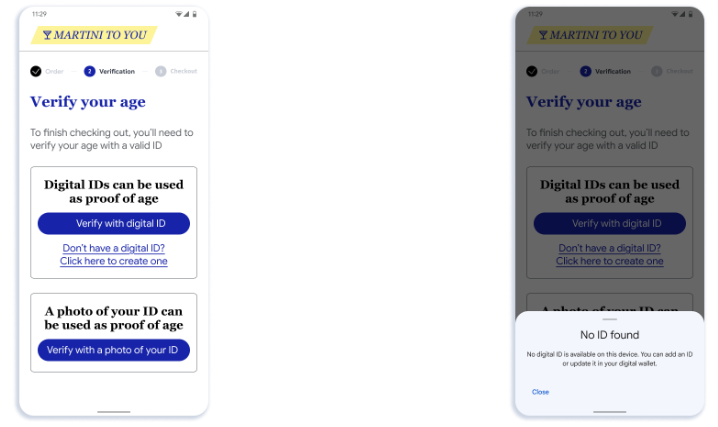Click the Martini To You logo on left phone
This screenshot has height=427, width=718.
(94, 35)
